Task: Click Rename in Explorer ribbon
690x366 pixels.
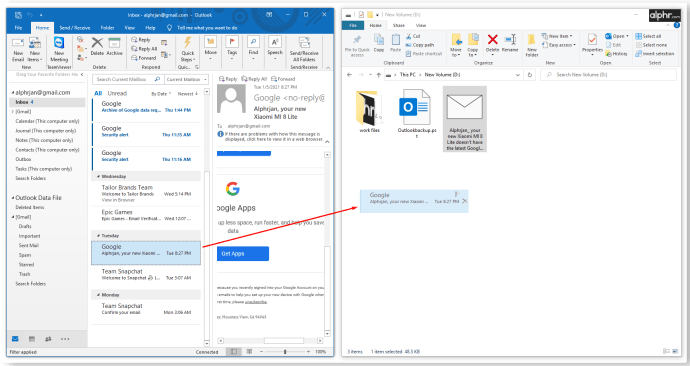Action: click(x=510, y=43)
